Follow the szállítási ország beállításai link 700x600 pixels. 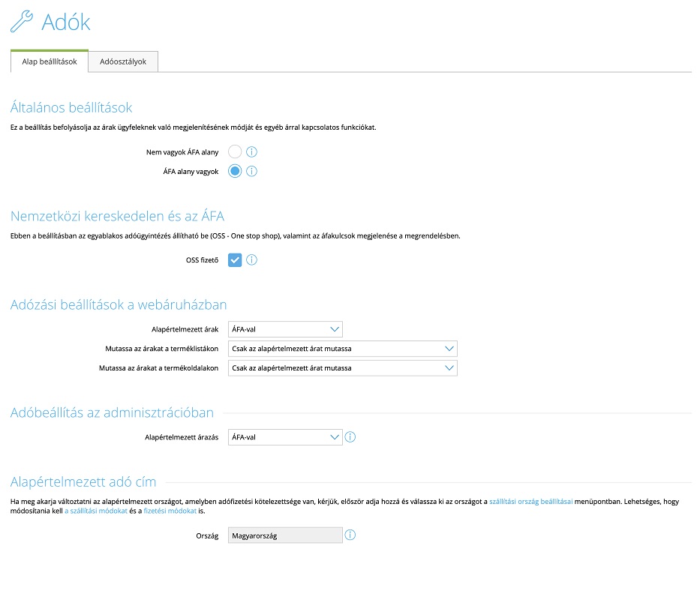[530, 501]
